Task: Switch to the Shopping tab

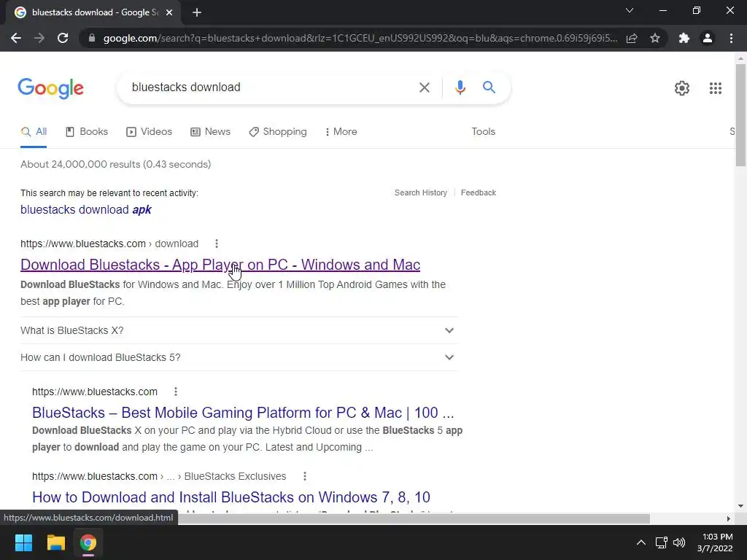Action: pyautogui.click(x=278, y=132)
